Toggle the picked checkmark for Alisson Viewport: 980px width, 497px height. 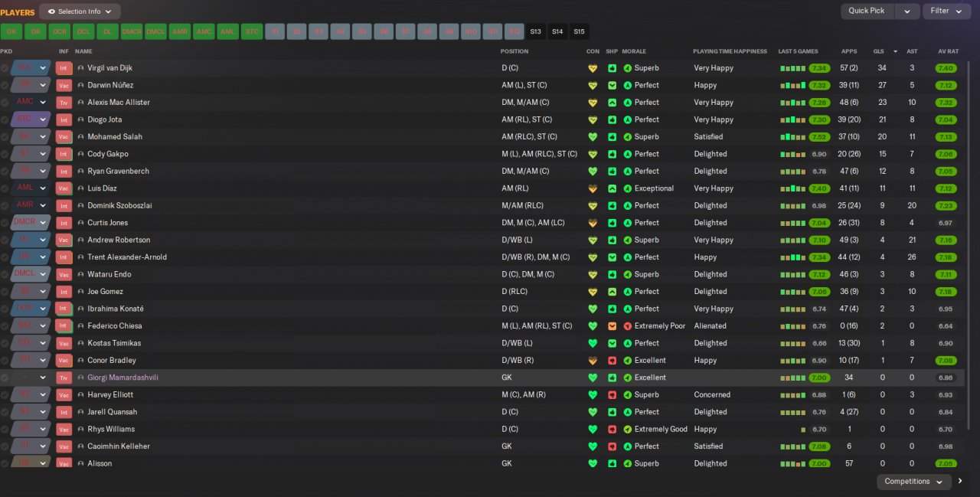click(x=5, y=463)
